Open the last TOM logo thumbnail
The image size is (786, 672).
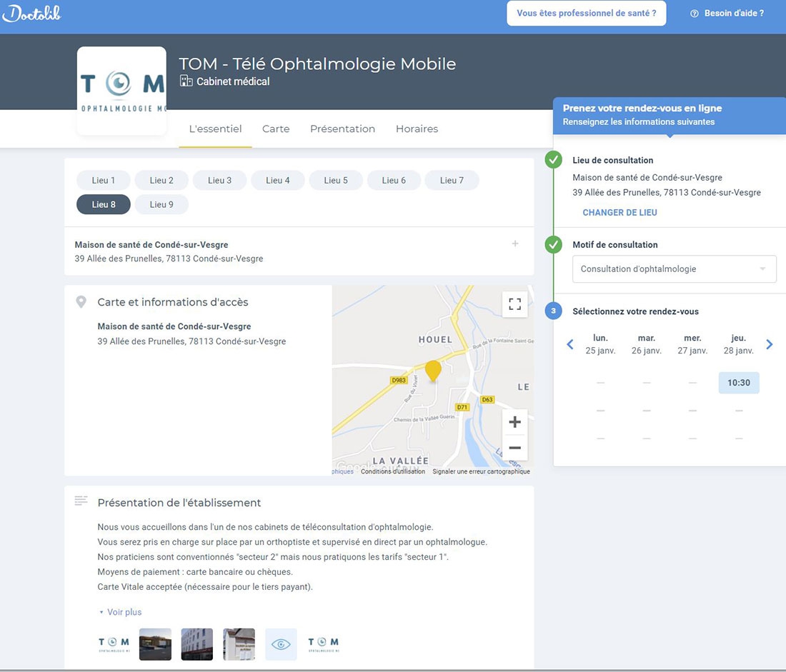323,644
